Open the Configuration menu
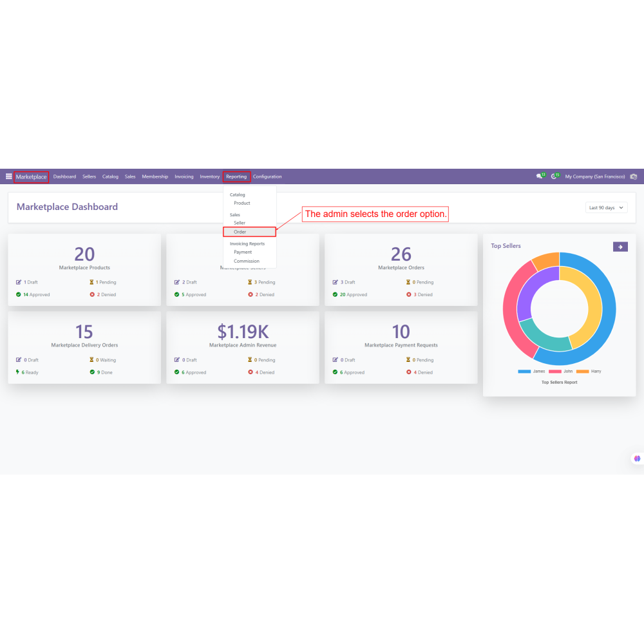 point(267,176)
